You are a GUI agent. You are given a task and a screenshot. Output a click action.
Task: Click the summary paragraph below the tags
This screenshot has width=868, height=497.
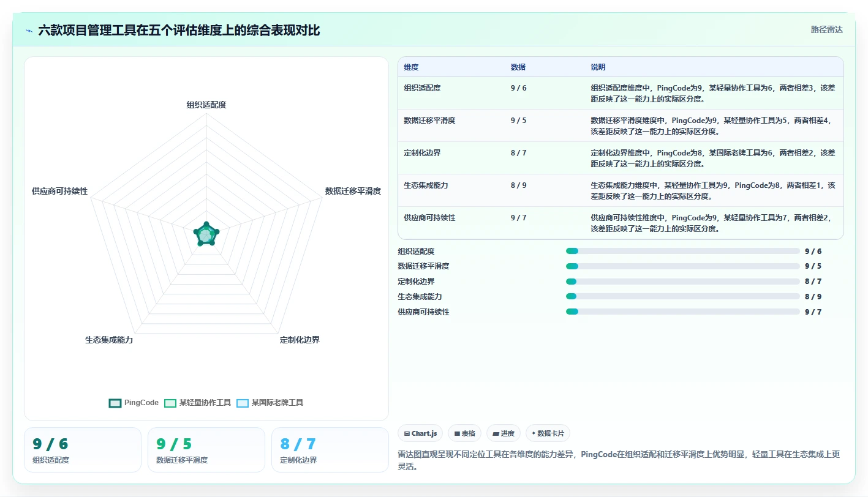619,460
